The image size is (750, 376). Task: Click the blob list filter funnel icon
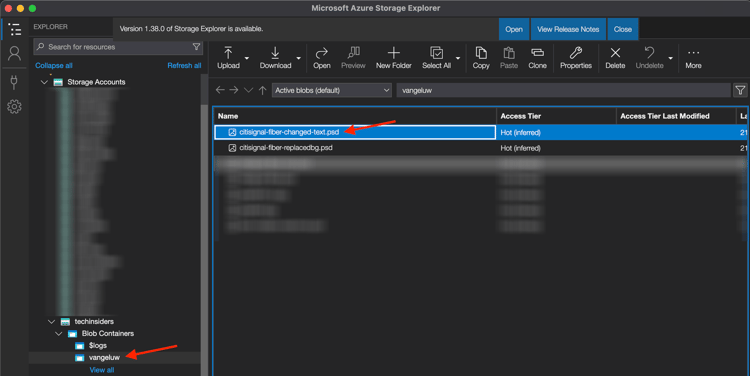740,90
